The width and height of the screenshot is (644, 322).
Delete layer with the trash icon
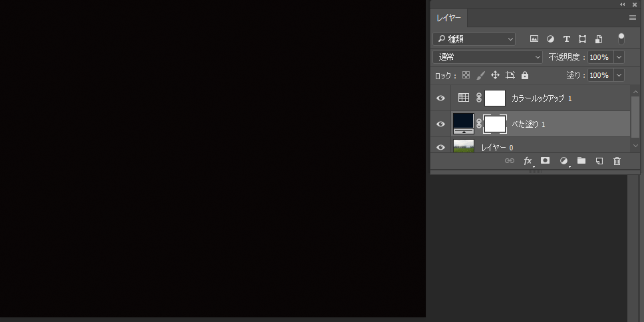(x=617, y=161)
